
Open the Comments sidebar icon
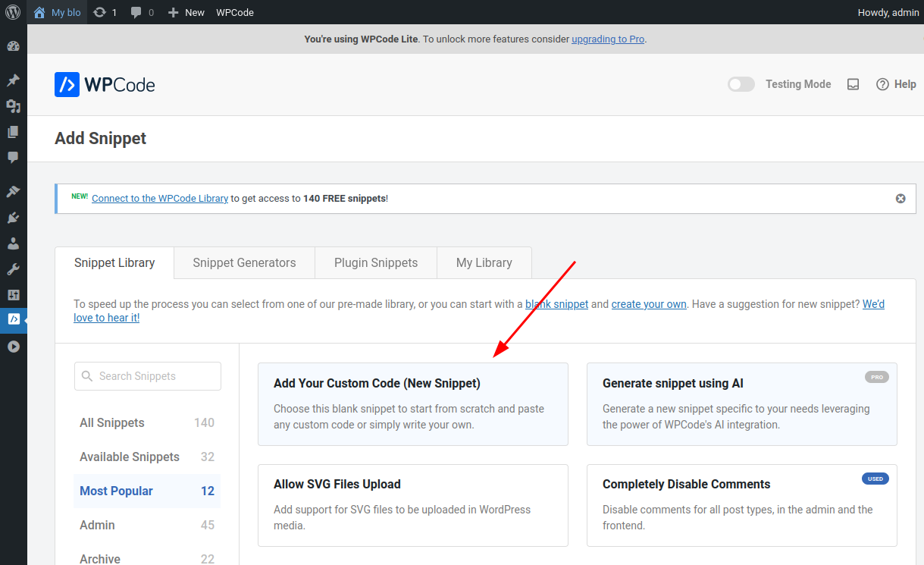(13, 158)
